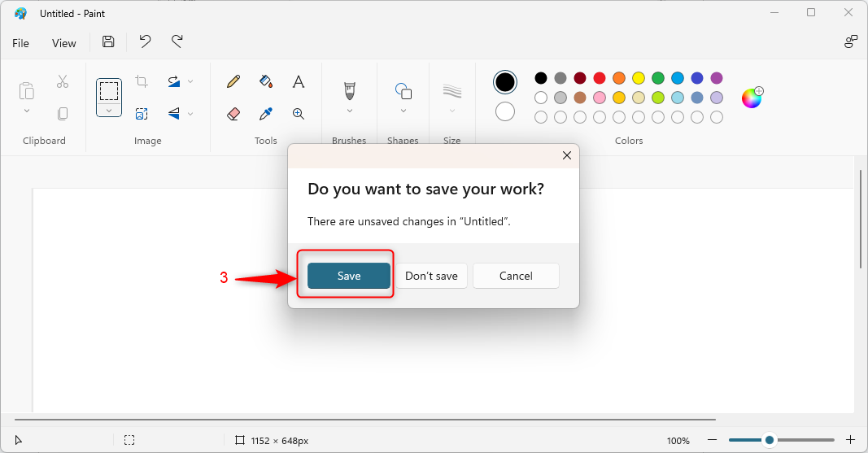The height and width of the screenshot is (453, 868).
Task: Select Color 1 black primary swatch
Action: (505, 82)
